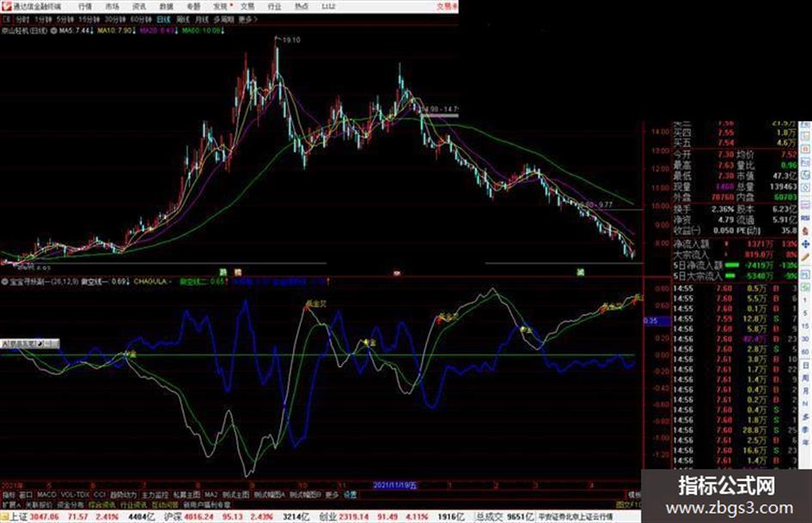Viewport: 812px width, 523px height.
Task: Select the 趋势动力 indicator tab
Action: [x=123, y=495]
